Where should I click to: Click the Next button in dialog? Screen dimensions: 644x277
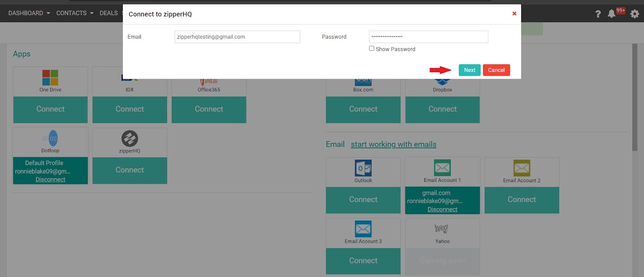(x=469, y=70)
